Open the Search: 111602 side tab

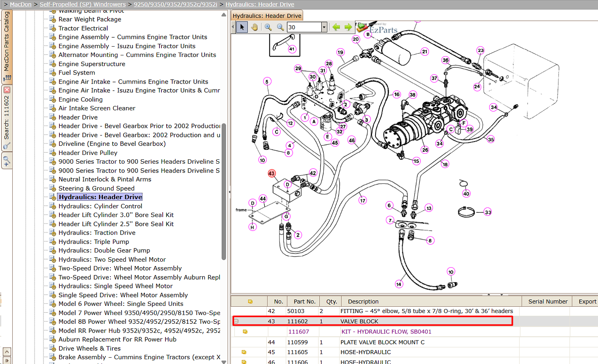(x=7, y=117)
